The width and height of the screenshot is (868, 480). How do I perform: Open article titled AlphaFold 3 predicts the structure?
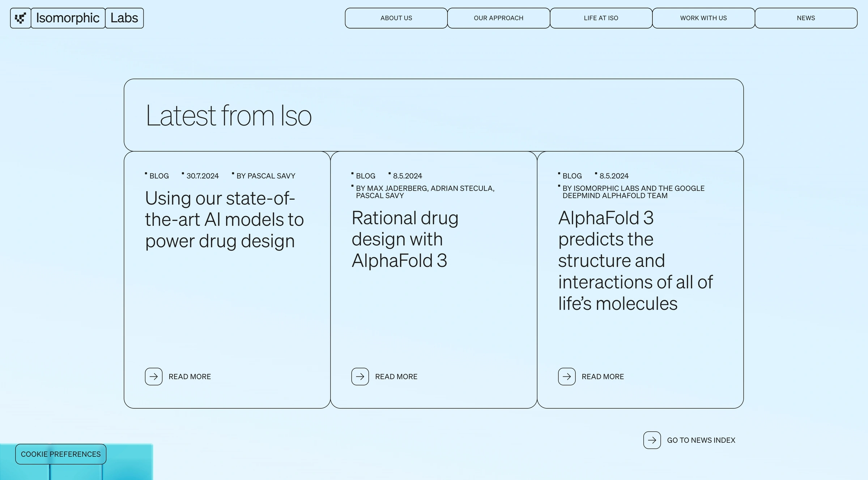[x=635, y=261]
